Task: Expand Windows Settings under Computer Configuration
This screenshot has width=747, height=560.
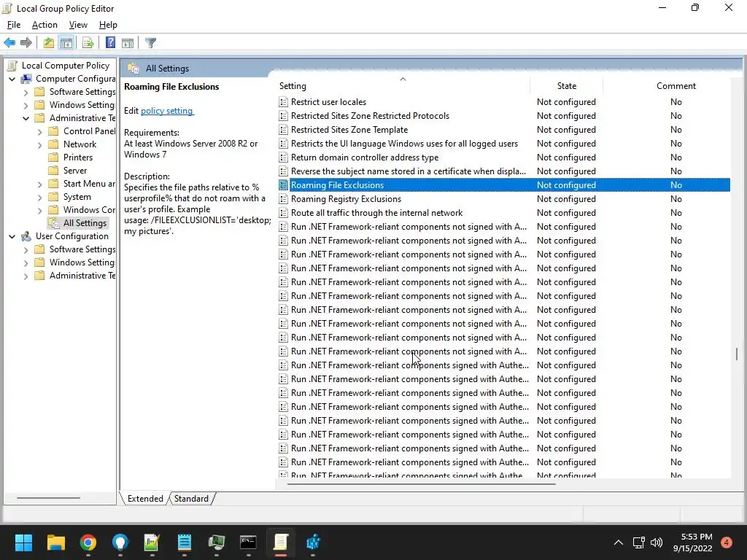Action: (26, 105)
